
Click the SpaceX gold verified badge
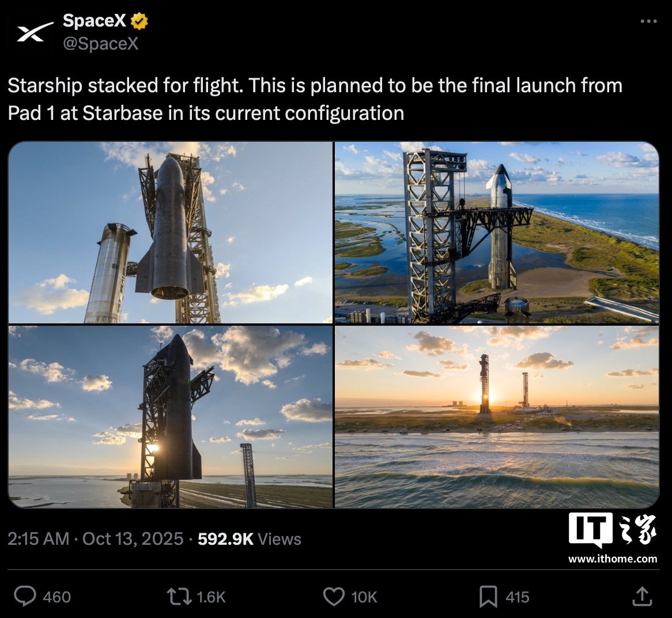coord(139,20)
